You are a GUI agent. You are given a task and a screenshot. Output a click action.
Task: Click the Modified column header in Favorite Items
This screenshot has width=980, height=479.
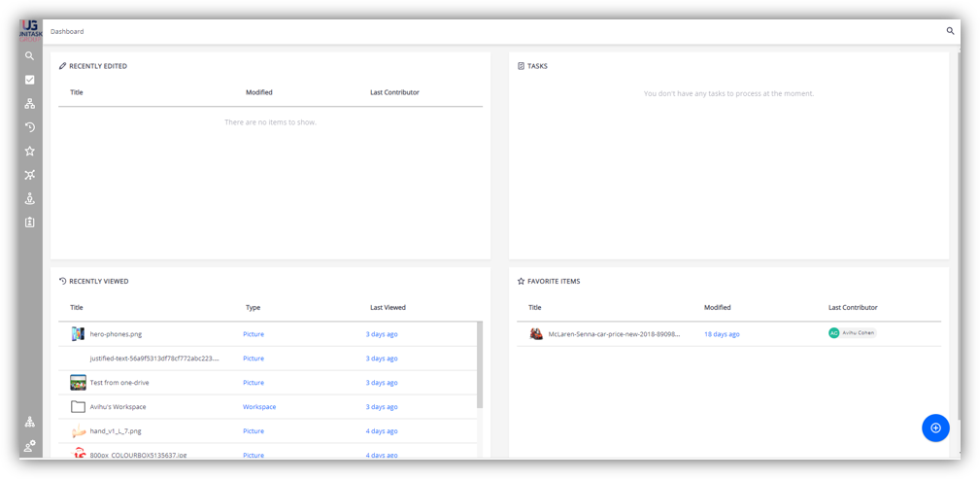point(717,307)
